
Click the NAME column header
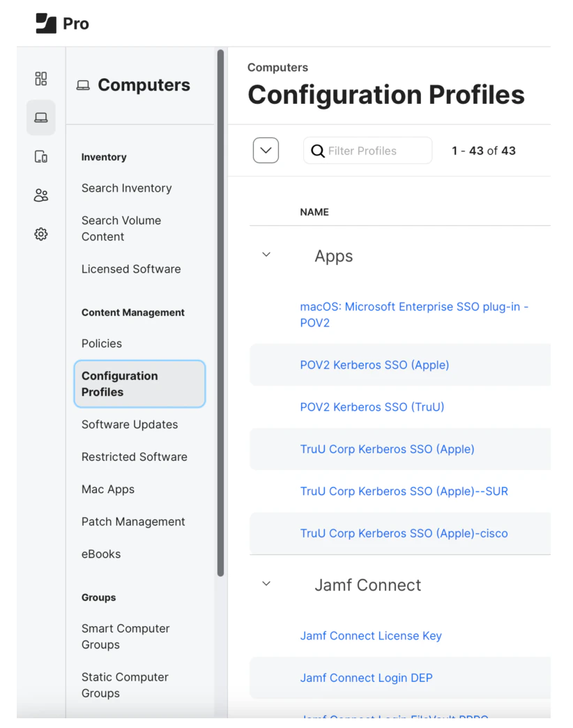tap(314, 212)
